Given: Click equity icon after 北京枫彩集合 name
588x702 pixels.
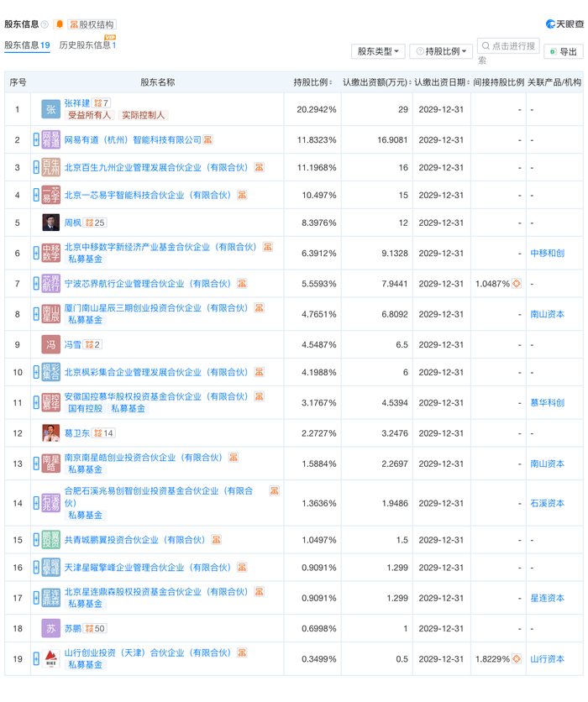Looking at the screenshot, I should [260, 373].
